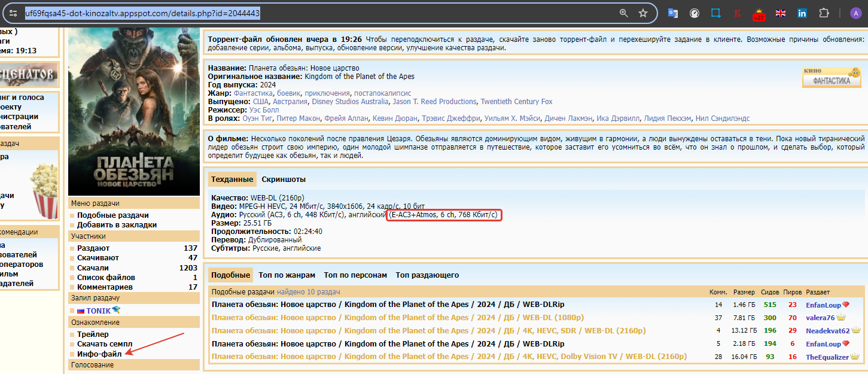Open the profile avatar menu

[x=855, y=13]
